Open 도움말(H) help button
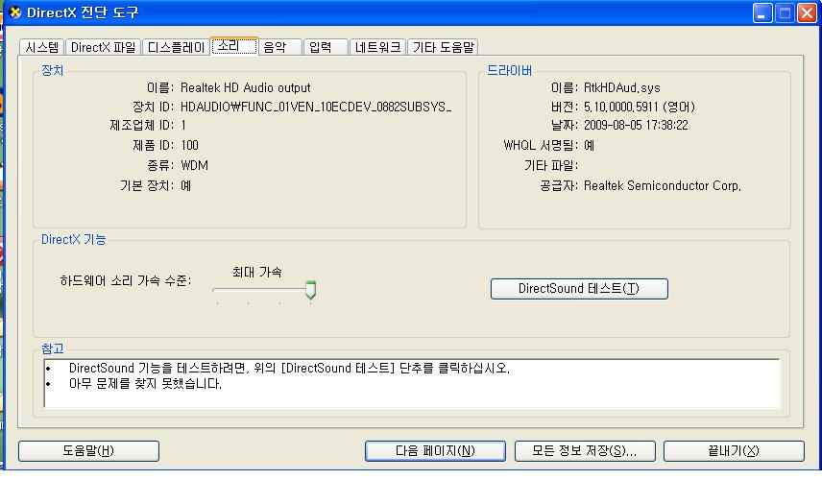 tap(88, 451)
